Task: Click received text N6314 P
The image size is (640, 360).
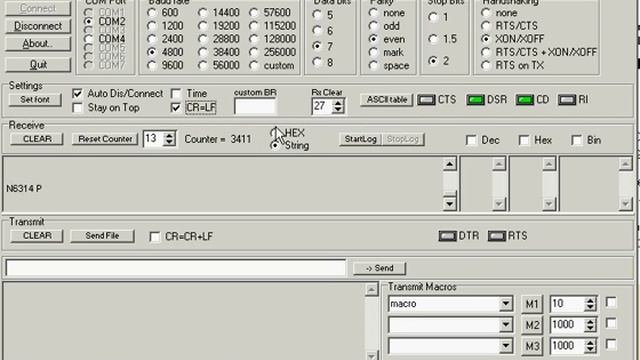Action: point(24,189)
